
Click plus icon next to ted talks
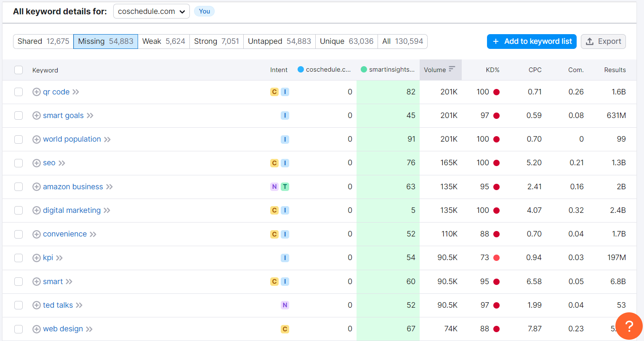(x=37, y=305)
